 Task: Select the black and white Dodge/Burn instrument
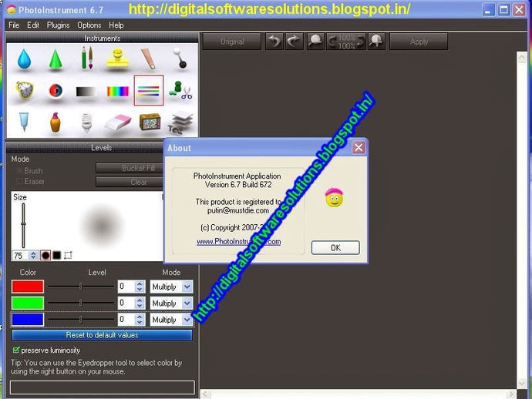pos(180,58)
